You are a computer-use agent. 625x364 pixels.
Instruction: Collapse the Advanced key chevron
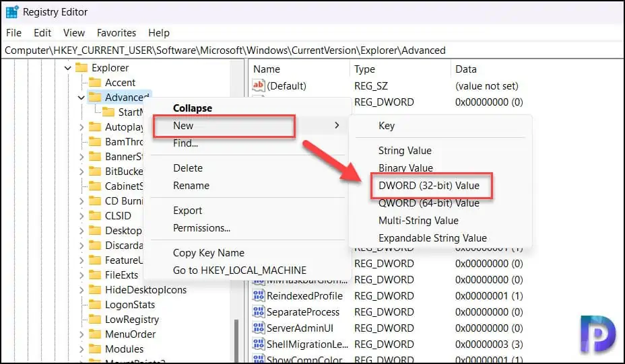(81, 98)
